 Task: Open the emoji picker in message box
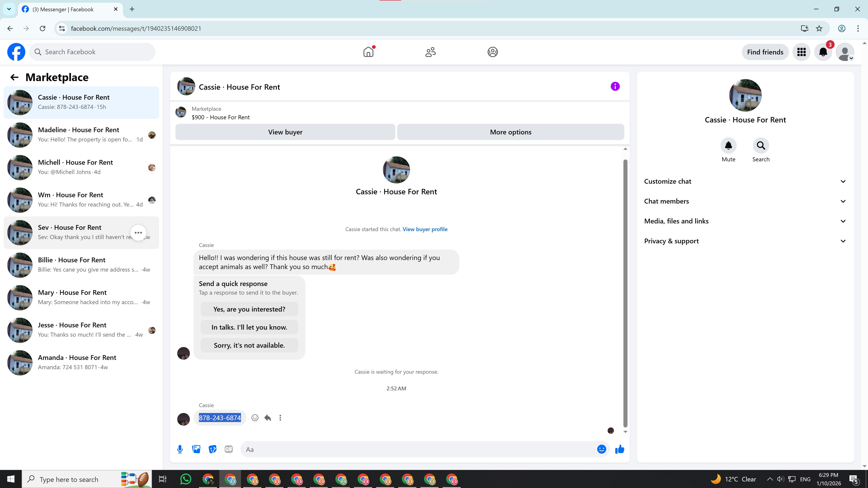tap(601, 449)
